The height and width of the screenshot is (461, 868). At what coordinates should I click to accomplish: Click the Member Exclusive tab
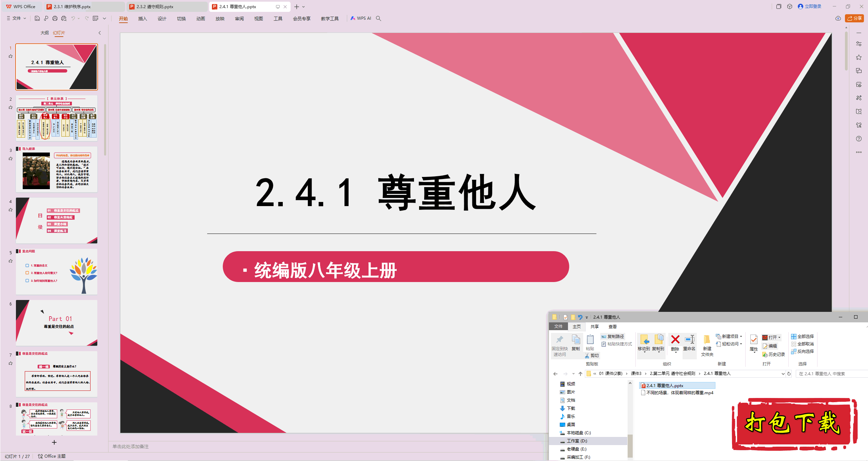pos(301,19)
